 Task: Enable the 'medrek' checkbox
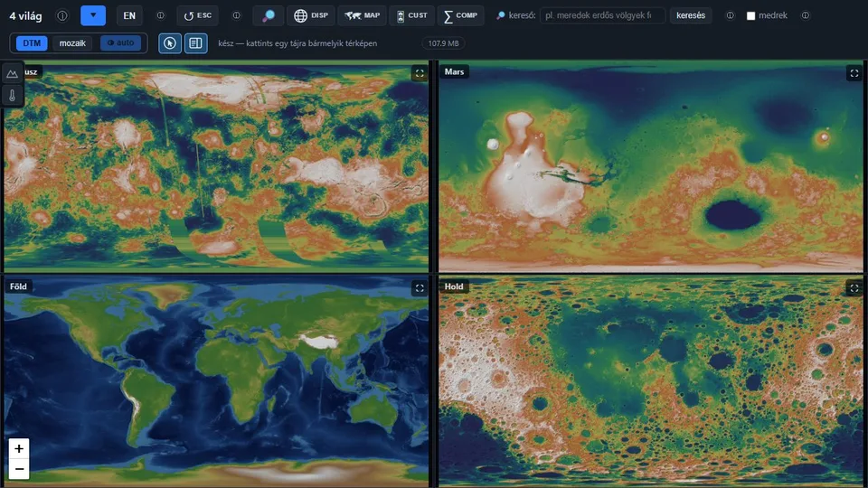750,15
